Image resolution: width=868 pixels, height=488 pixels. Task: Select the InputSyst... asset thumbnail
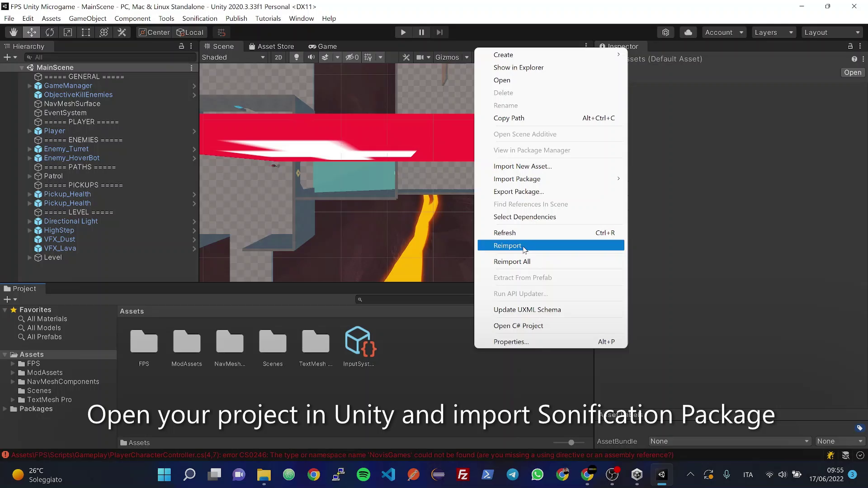click(x=360, y=347)
